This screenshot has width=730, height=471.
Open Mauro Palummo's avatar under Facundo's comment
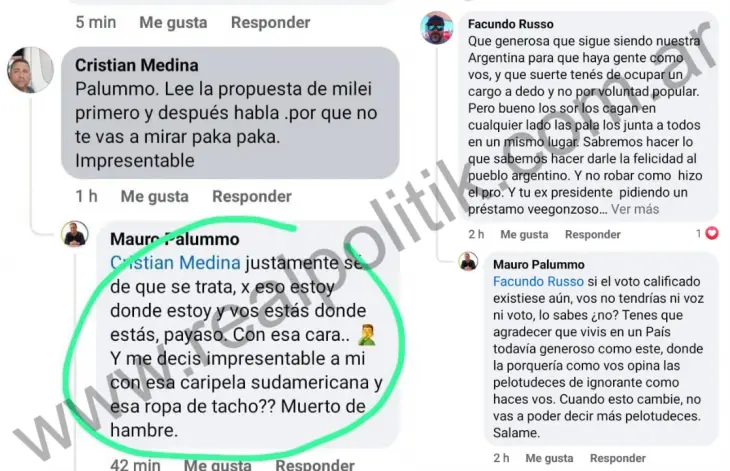(x=468, y=261)
